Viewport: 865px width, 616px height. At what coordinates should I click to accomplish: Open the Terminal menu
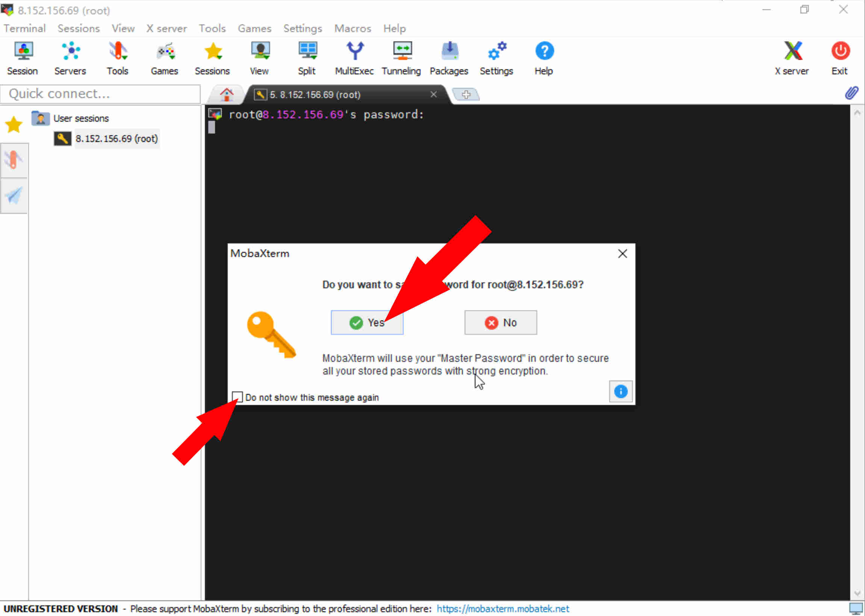click(25, 29)
